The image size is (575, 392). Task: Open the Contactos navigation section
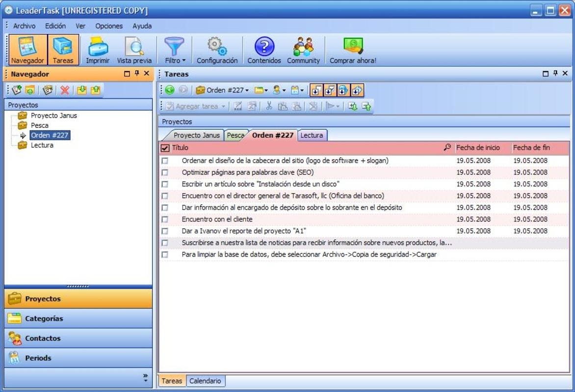(x=78, y=338)
